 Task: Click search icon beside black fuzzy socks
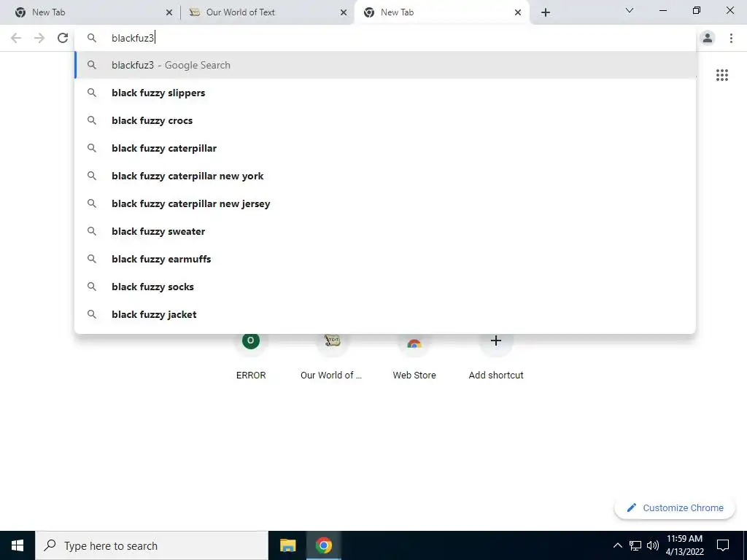(92, 287)
